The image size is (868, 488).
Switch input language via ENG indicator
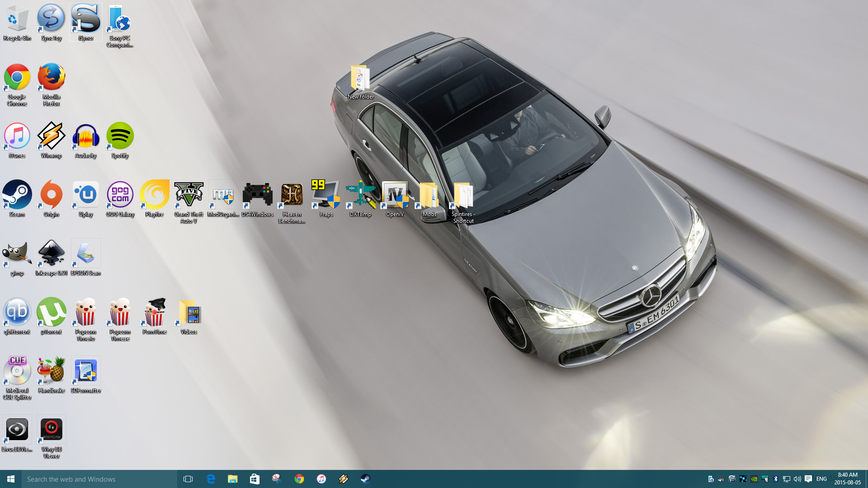click(x=821, y=479)
